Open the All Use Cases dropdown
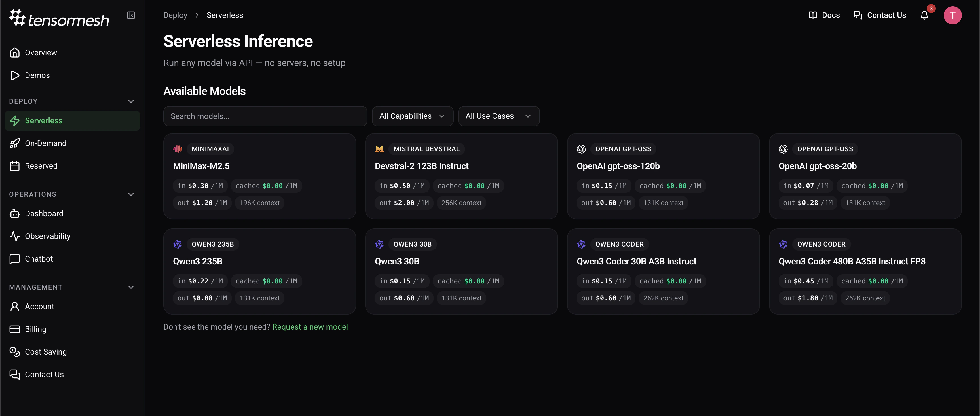Screen dimensions: 980x416 (x=499, y=116)
